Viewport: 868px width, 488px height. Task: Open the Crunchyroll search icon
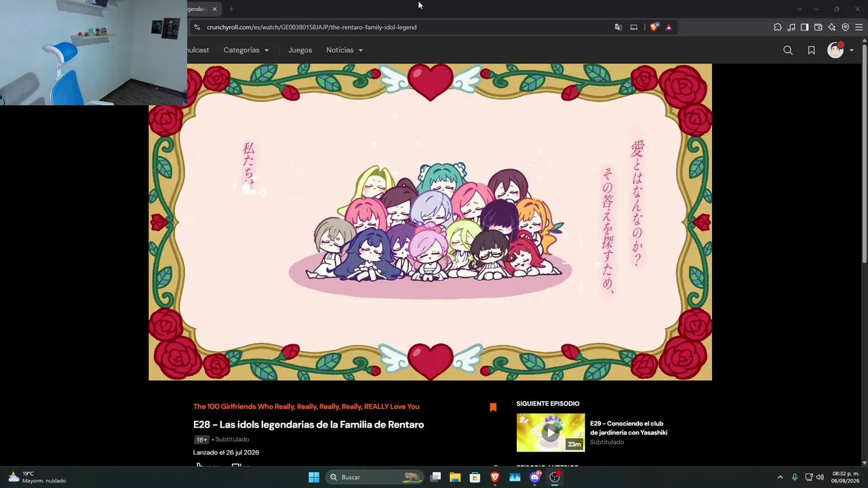(788, 50)
